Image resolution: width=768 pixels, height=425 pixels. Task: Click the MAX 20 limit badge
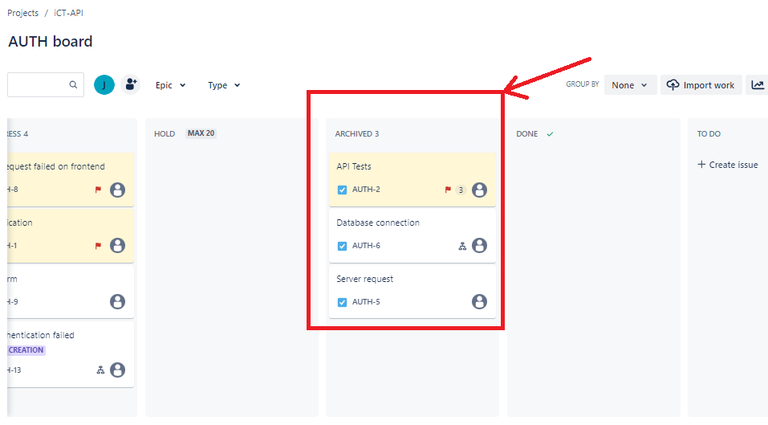point(201,133)
